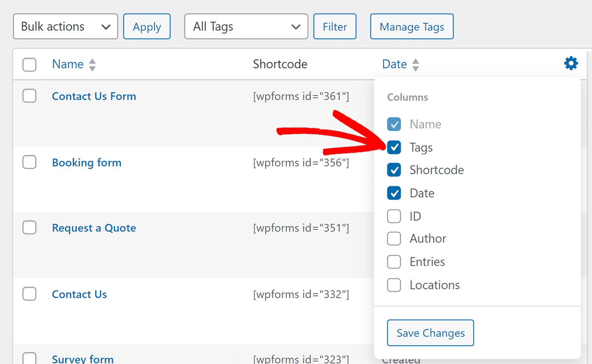
Task: Enable the ID column
Action: point(394,216)
